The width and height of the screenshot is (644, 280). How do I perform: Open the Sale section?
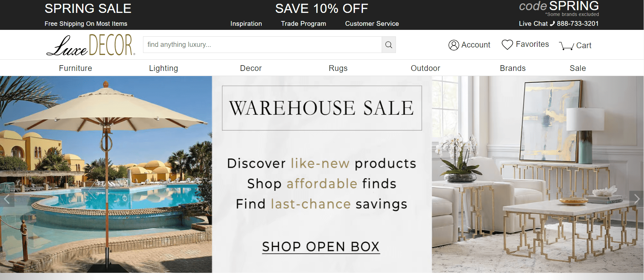point(578,68)
